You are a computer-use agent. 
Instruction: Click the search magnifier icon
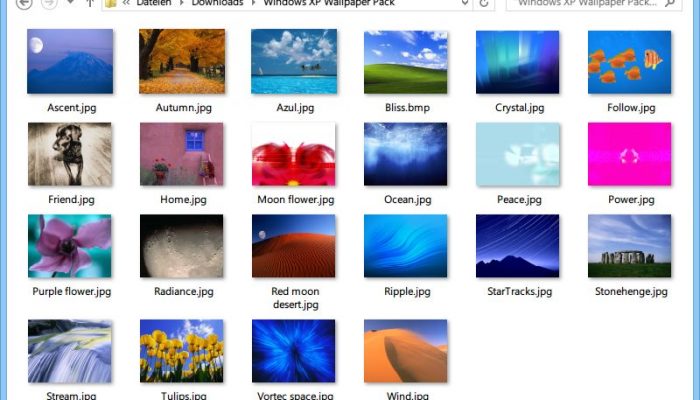pos(669,3)
